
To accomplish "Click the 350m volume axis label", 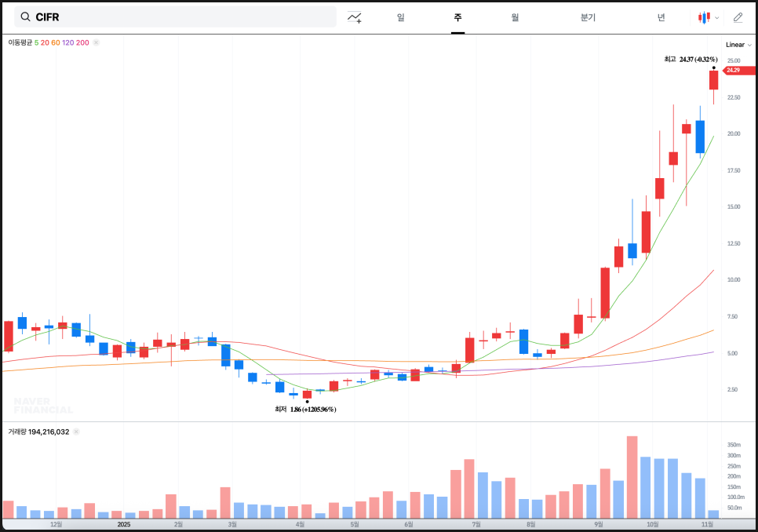I will click(x=734, y=445).
